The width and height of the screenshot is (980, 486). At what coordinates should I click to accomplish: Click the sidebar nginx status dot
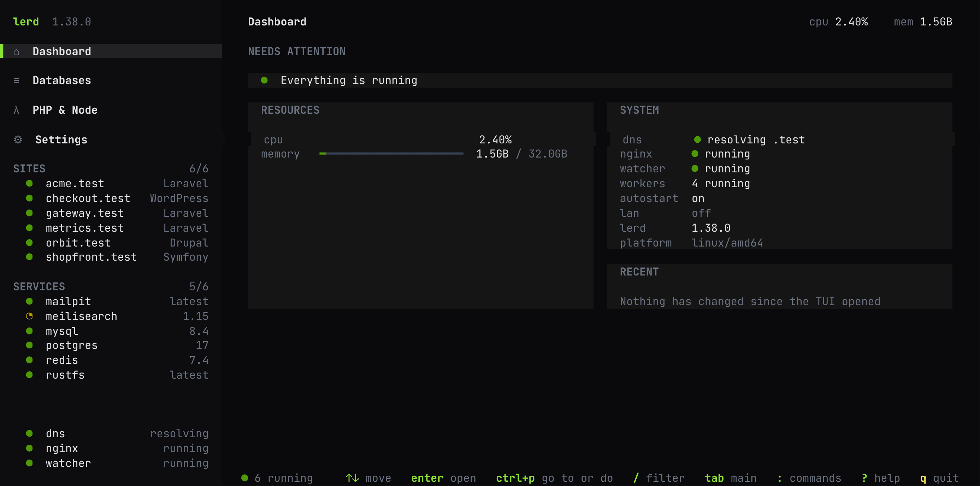29,448
